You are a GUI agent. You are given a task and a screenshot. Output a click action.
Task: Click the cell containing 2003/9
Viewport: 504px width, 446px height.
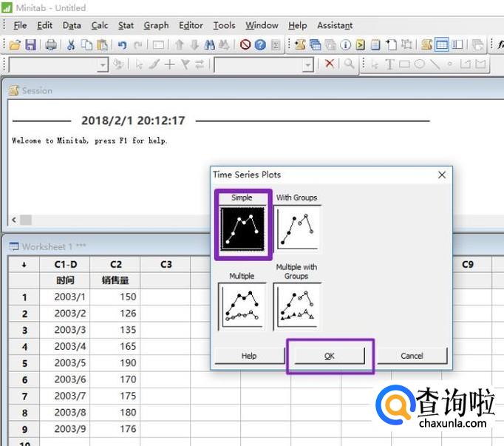pyautogui.click(x=65, y=429)
